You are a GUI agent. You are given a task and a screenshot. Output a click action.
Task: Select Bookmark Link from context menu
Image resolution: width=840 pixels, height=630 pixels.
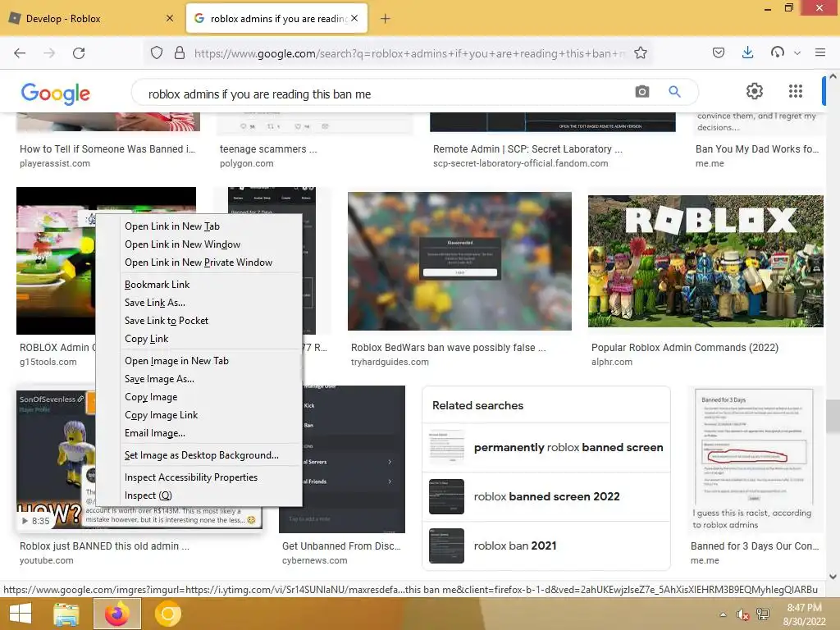(x=199, y=285)
